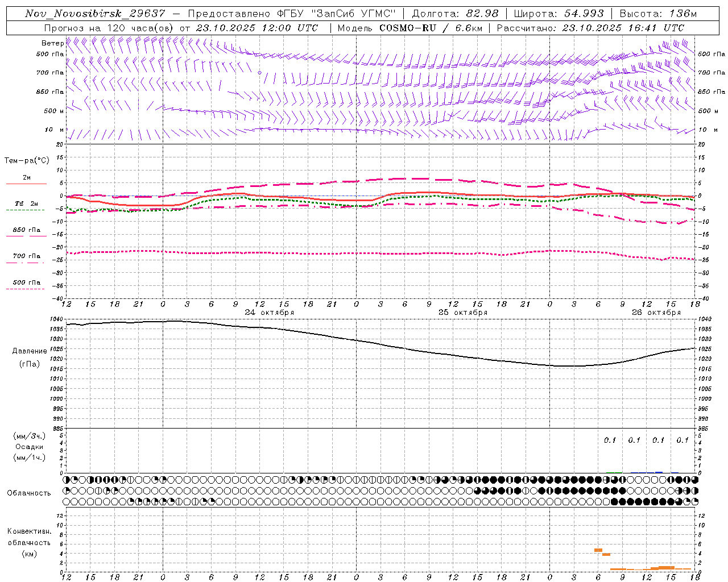Click the Осадки panel label
Screen dimensions: 728x582
pos(30,447)
